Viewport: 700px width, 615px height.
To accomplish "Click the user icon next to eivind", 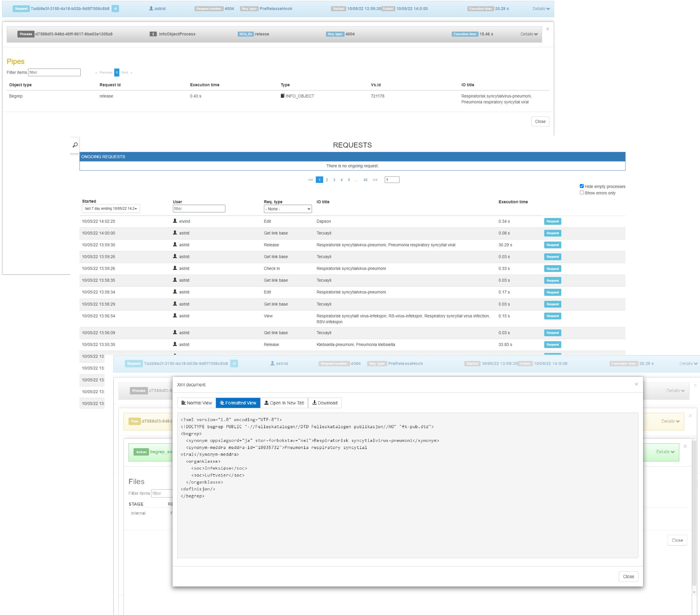I will tap(175, 221).
